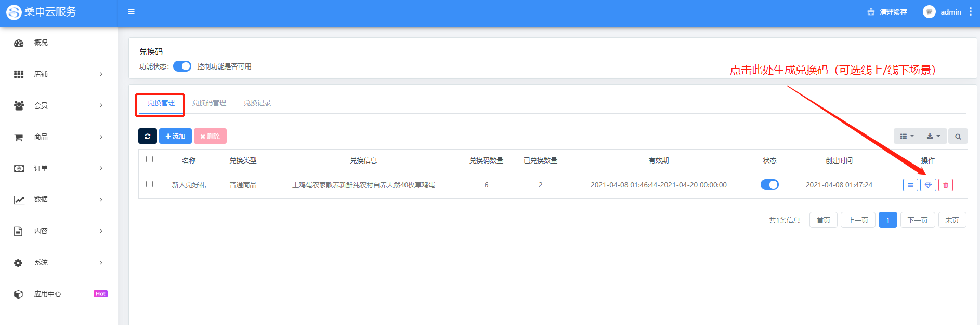Expand the 商品 menu chevron

[x=101, y=137]
